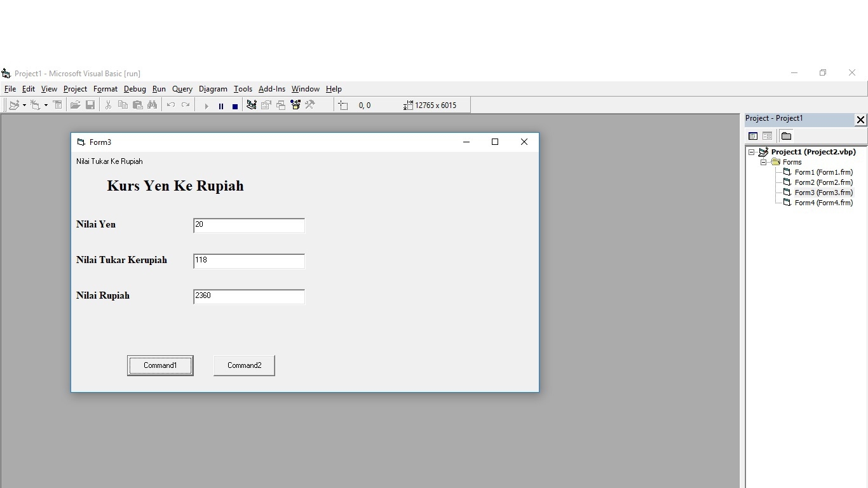This screenshot has height=488, width=868.
Task: Collapse the Project1 (Project2.vbp) node
Action: pos(752,151)
